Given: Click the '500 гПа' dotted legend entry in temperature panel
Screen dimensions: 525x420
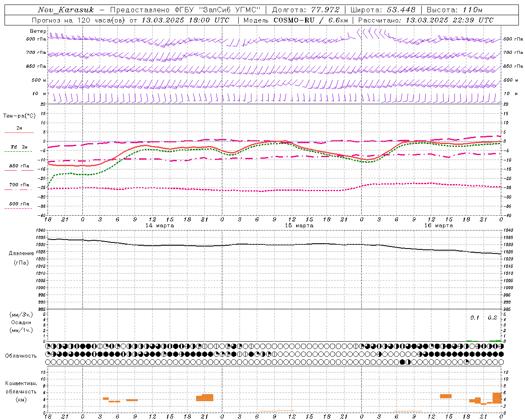Looking at the screenshot, I should (19, 204).
